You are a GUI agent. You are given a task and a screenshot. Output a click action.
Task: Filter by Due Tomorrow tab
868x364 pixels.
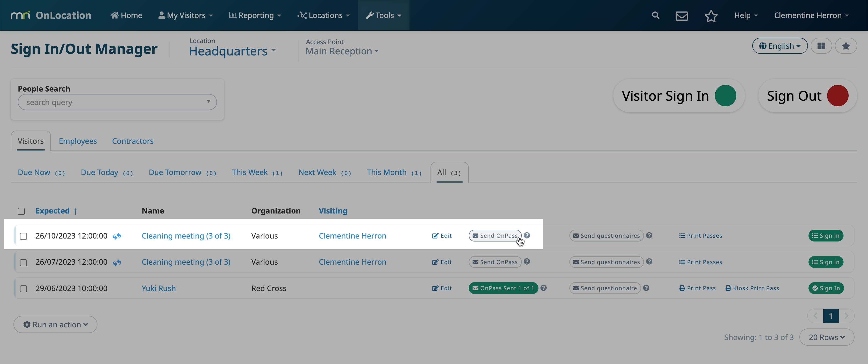pyautogui.click(x=182, y=172)
